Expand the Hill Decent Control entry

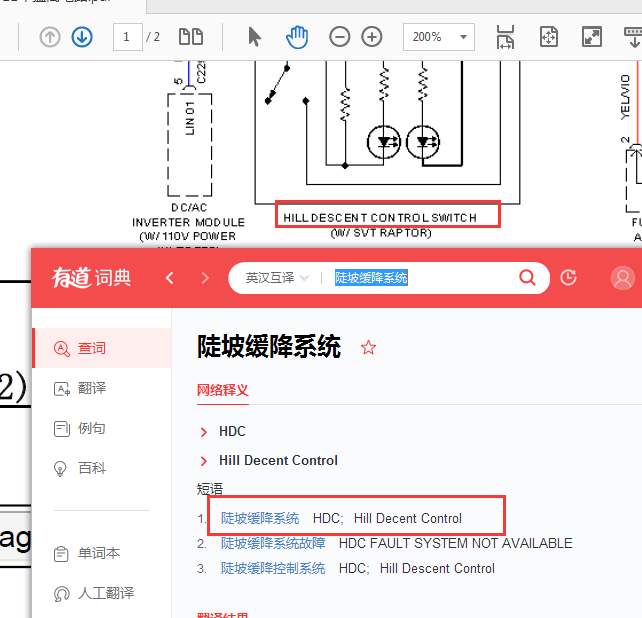click(x=269, y=460)
